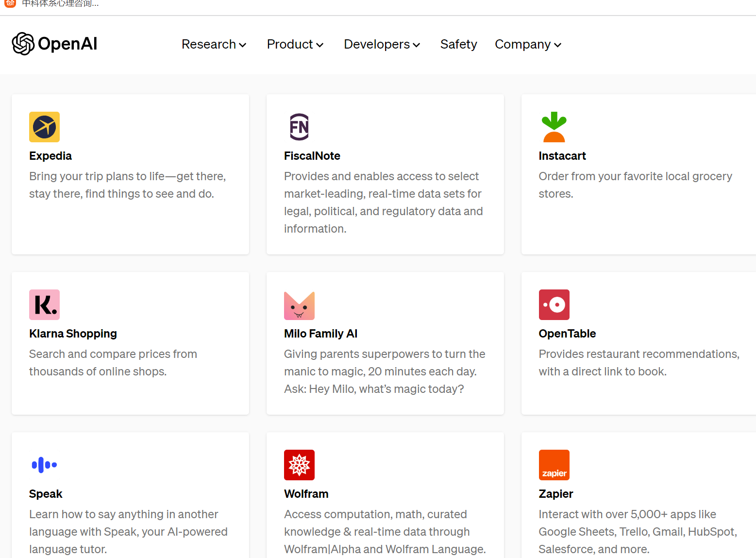The height and width of the screenshot is (558, 756).
Task: Select the Klarna Shopping title
Action: point(73,334)
